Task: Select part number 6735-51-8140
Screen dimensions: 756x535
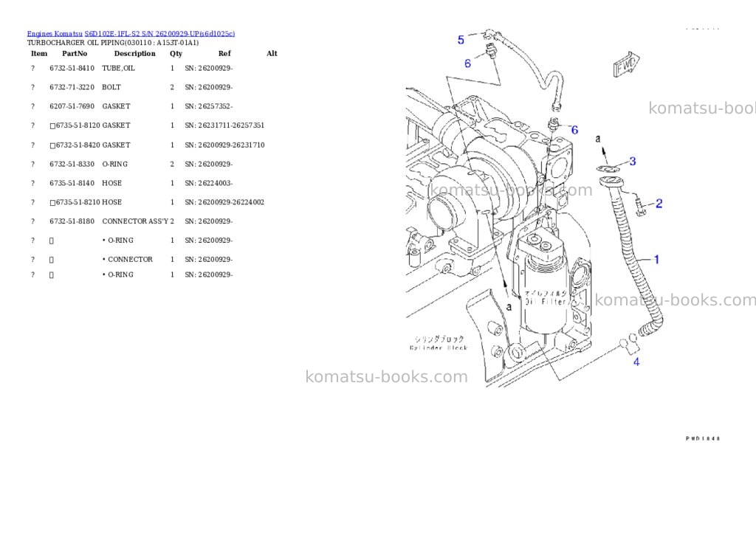Action: (72, 183)
